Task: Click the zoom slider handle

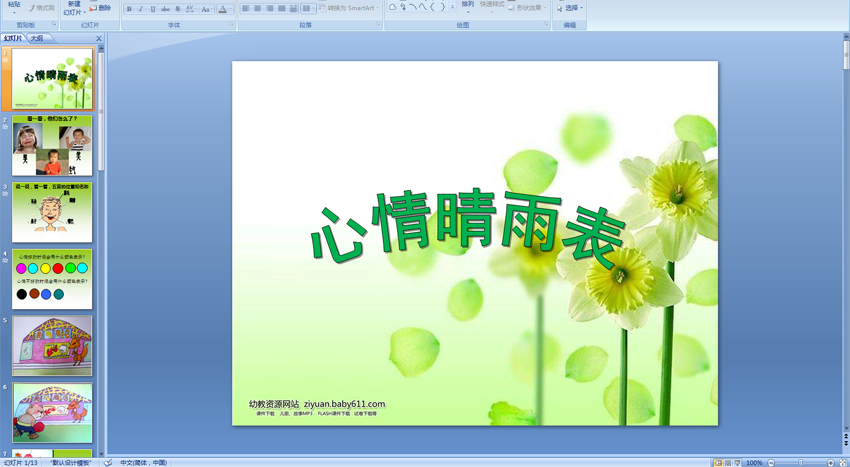Action: [801, 463]
